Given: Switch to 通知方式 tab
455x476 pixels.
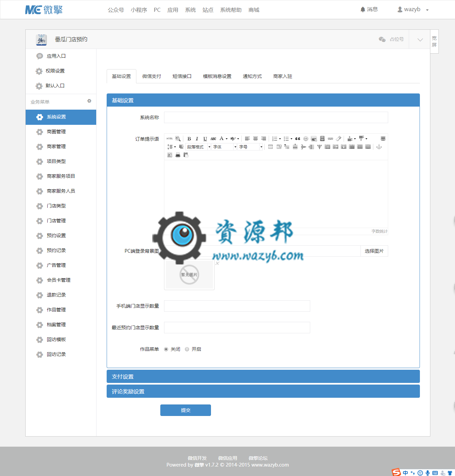Looking at the screenshot, I should [x=252, y=76].
